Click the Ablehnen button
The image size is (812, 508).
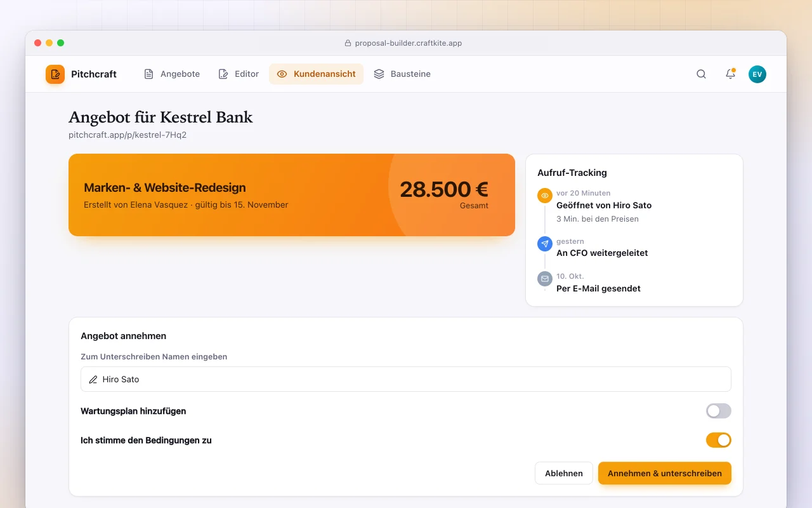coord(564,473)
